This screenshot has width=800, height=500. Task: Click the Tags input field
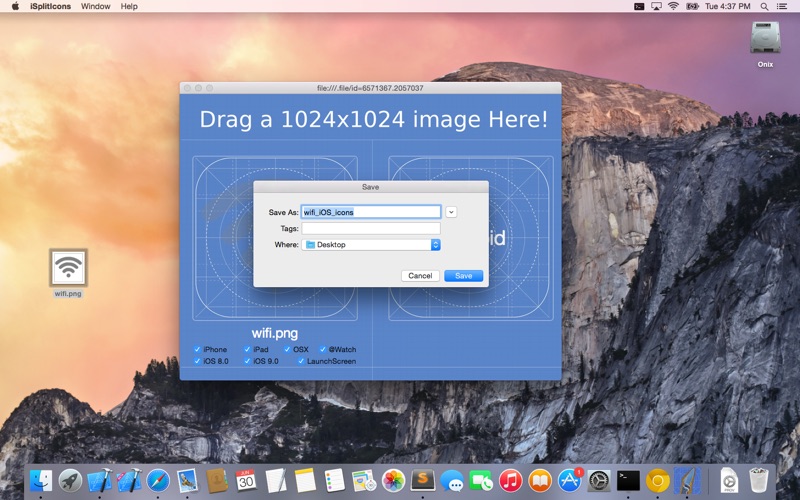pos(371,228)
